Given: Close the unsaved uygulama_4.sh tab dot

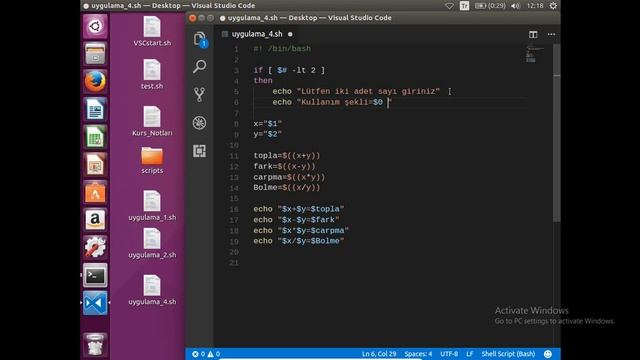Looking at the screenshot, I should (290, 34).
